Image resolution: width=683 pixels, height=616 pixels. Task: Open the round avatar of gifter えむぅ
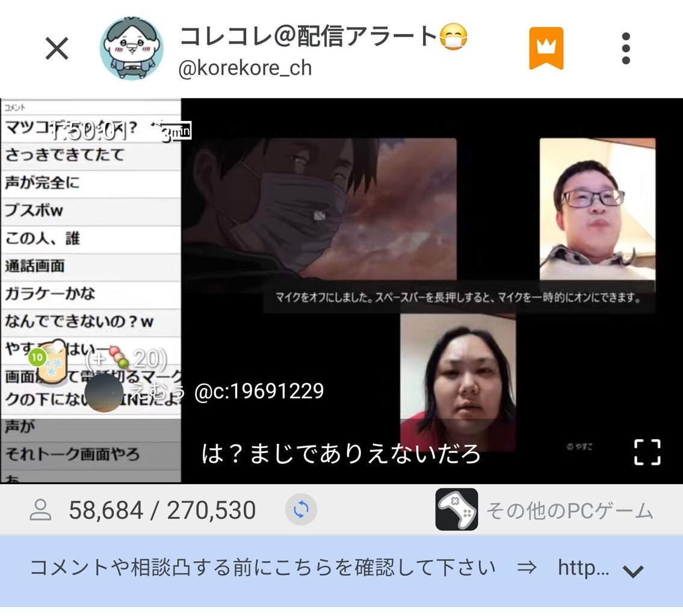coord(104,393)
